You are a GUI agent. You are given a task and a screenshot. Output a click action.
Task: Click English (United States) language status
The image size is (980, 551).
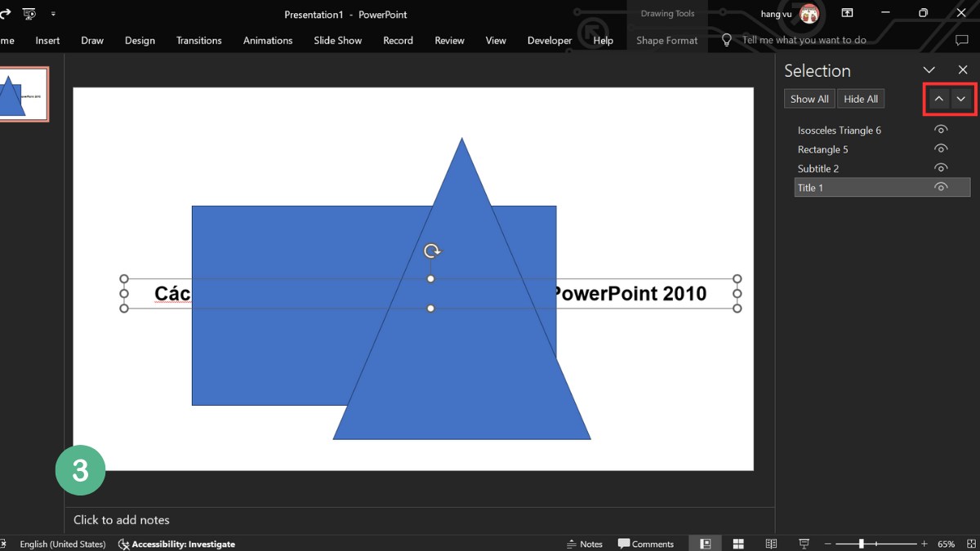(63, 544)
